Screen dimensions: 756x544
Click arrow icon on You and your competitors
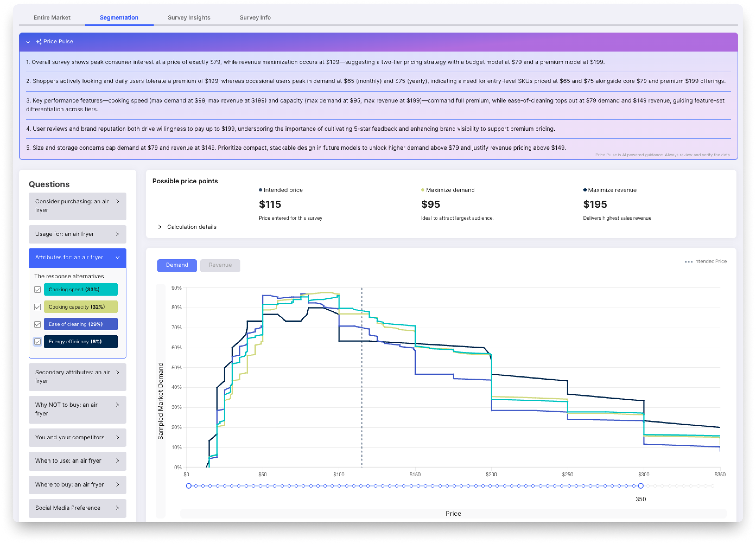pyautogui.click(x=117, y=437)
